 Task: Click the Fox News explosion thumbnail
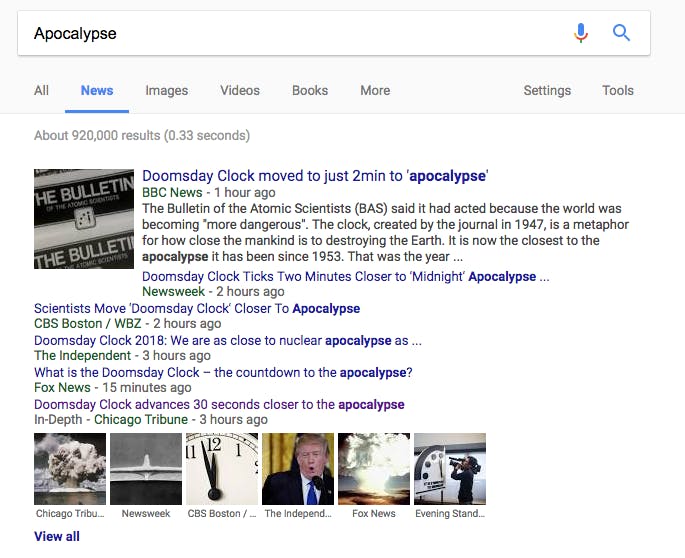[374, 469]
